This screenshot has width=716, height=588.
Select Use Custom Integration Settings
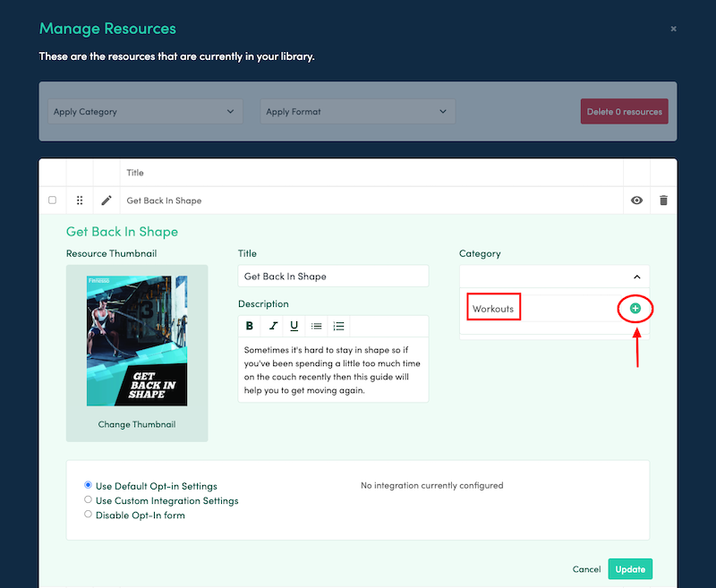coord(88,499)
